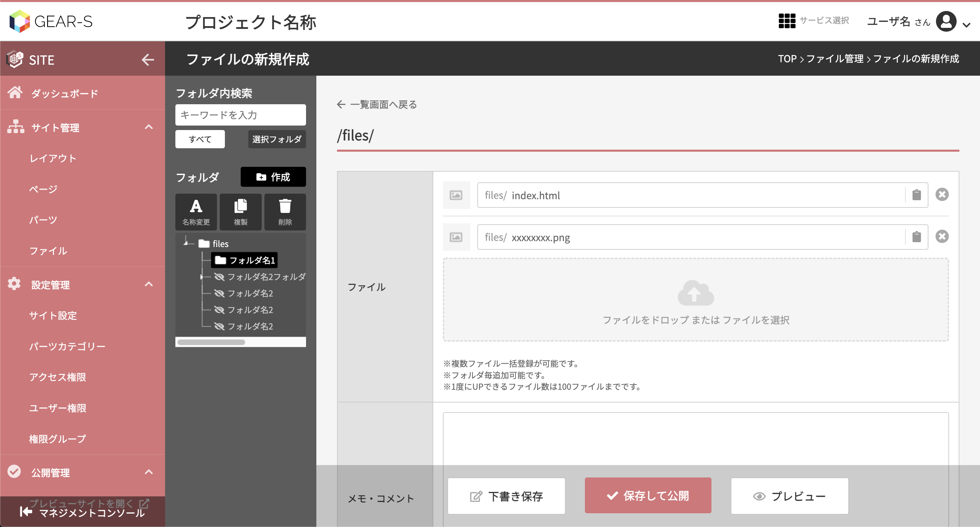Screen dimensions: 980x527
Task: Click the サイト管理 sitemap icon
Action: pos(15,126)
